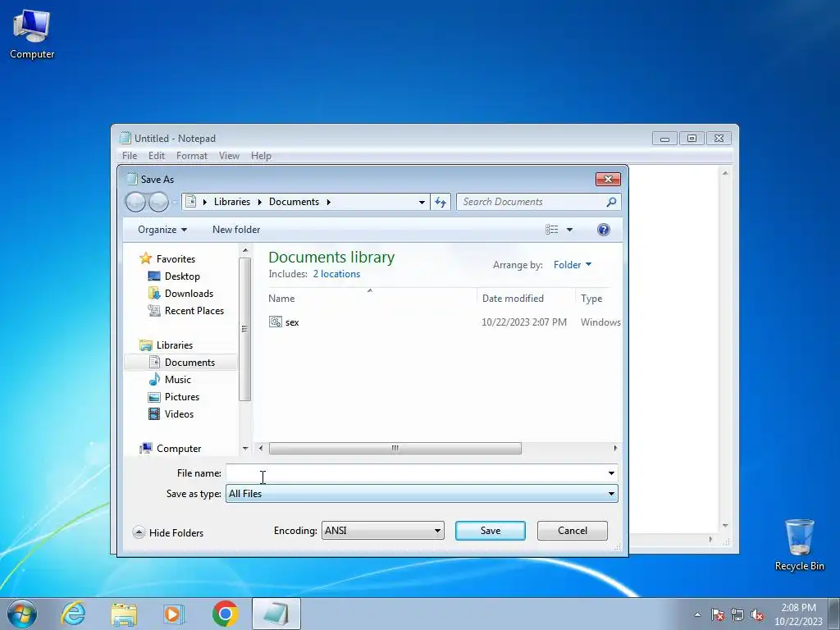Viewport: 840px width, 630px height.
Task: Close the Save As dialog
Action: (608, 180)
